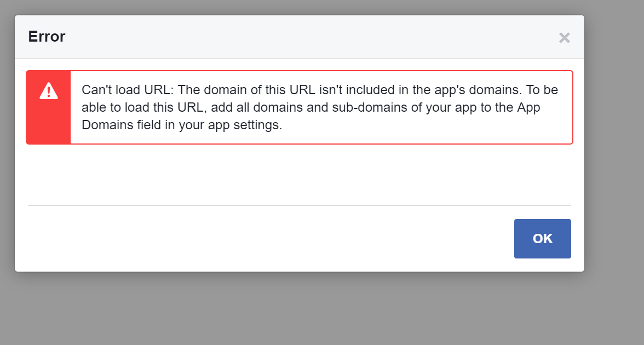
Task: Click the white warning triangle icon
Action: [48, 91]
